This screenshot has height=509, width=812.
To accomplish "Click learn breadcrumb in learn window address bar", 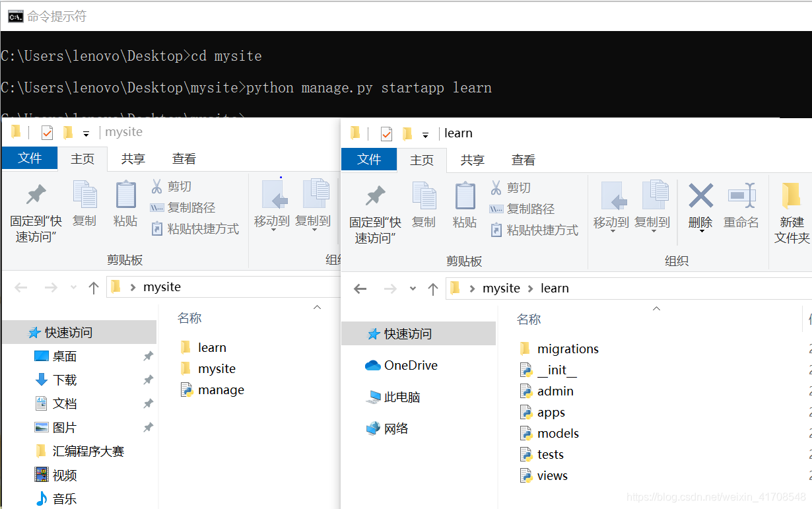I will pyautogui.click(x=555, y=288).
